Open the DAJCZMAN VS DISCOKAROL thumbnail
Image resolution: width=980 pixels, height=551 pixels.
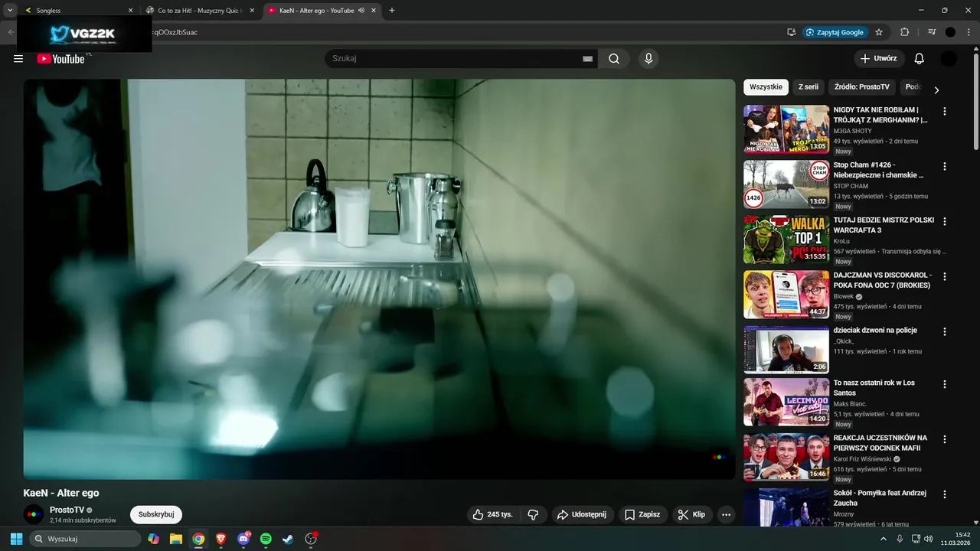[x=786, y=295]
